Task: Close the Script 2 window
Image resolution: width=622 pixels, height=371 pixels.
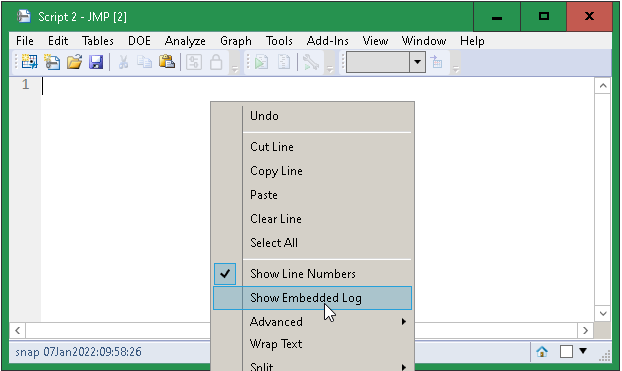Action: (589, 17)
